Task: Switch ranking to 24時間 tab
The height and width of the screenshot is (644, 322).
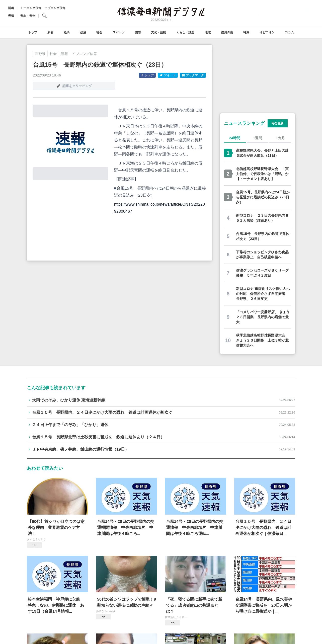Action: click(235, 138)
